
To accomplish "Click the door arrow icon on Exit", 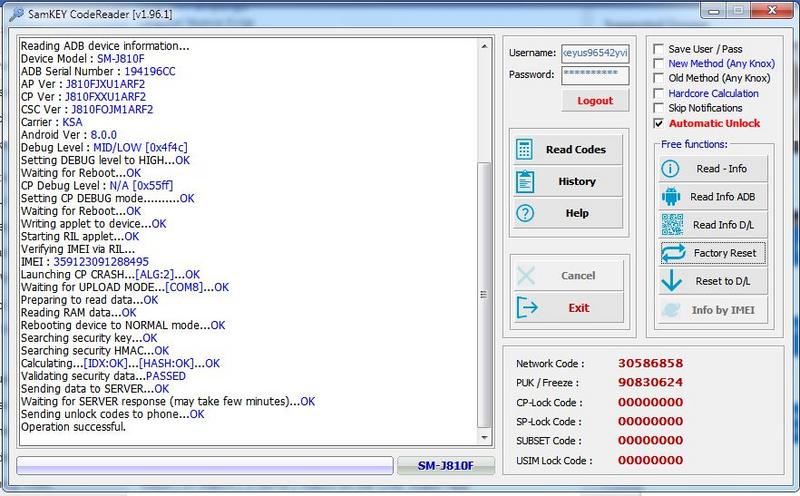I will [x=527, y=308].
